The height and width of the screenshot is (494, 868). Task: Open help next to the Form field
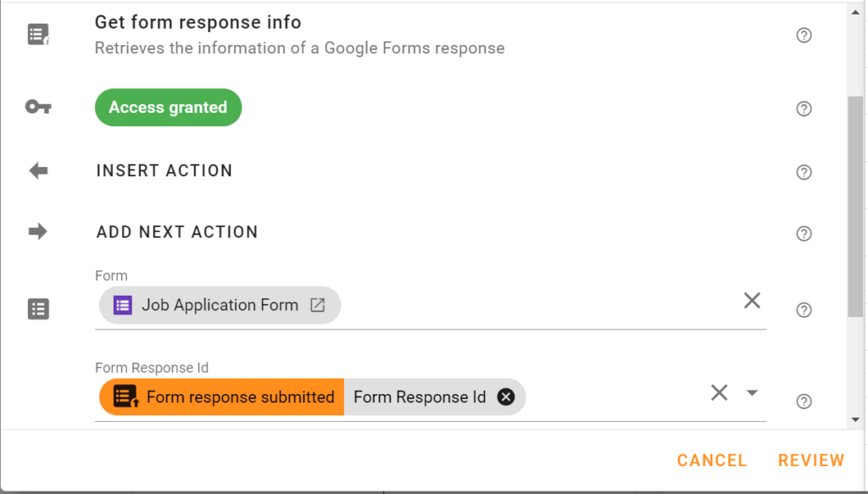tap(804, 310)
